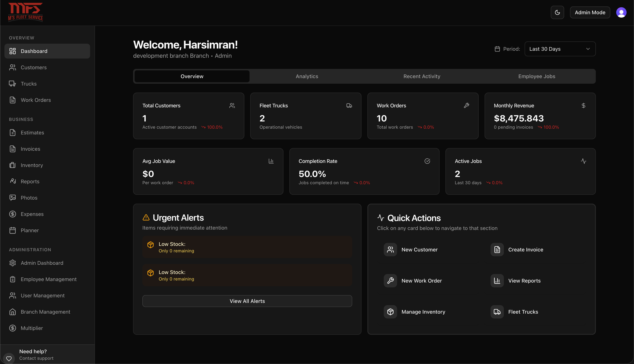Image resolution: width=634 pixels, height=364 pixels.
Task: Click the Estimates sidebar icon
Action: 13,133
